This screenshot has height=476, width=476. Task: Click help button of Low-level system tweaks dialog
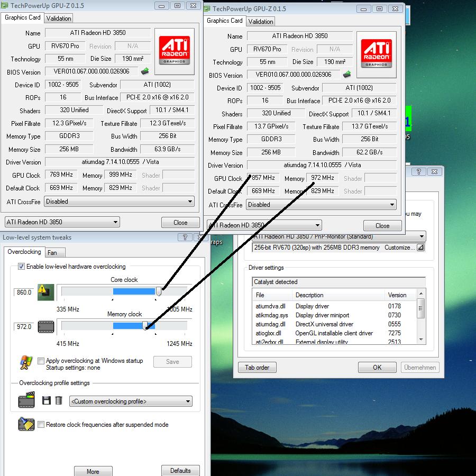click(185, 237)
